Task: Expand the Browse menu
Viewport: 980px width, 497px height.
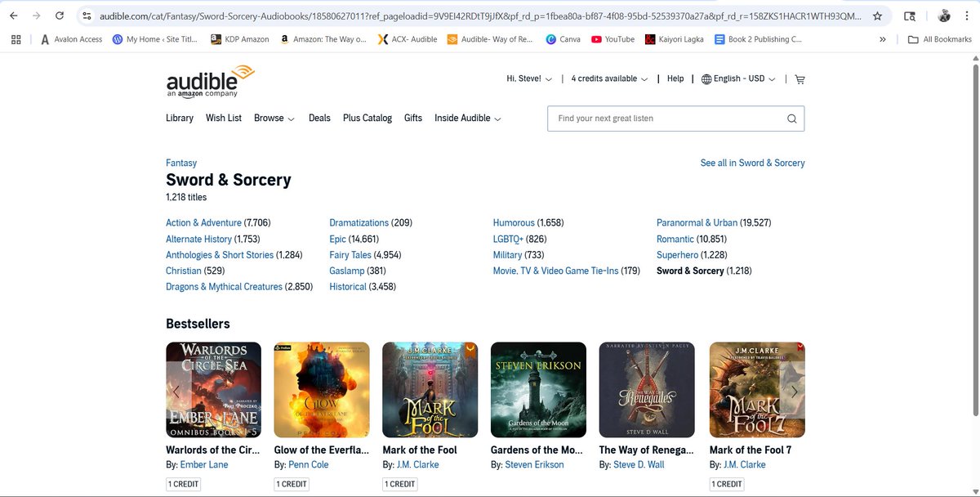Action: pyautogui.click(x=274, y=118)
